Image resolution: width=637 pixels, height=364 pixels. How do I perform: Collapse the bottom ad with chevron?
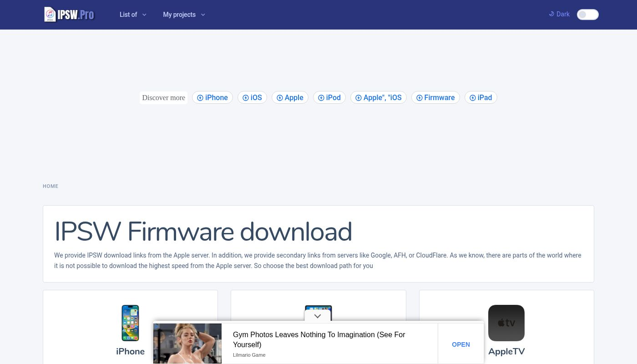318,316
